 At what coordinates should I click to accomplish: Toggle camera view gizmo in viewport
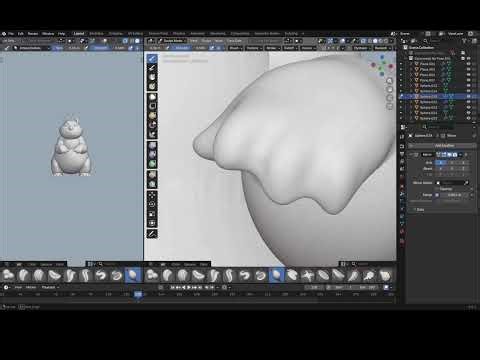pyautogui.click(x=389, y=98)
